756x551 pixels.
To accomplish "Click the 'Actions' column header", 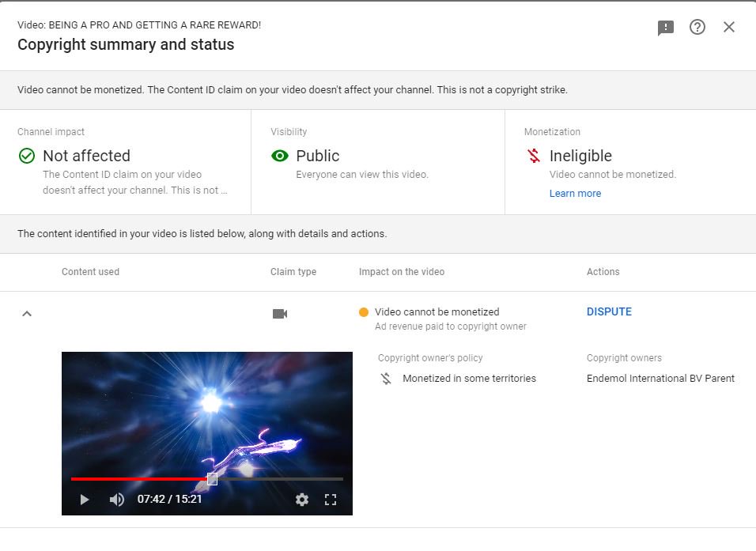I will coord(603,272).
